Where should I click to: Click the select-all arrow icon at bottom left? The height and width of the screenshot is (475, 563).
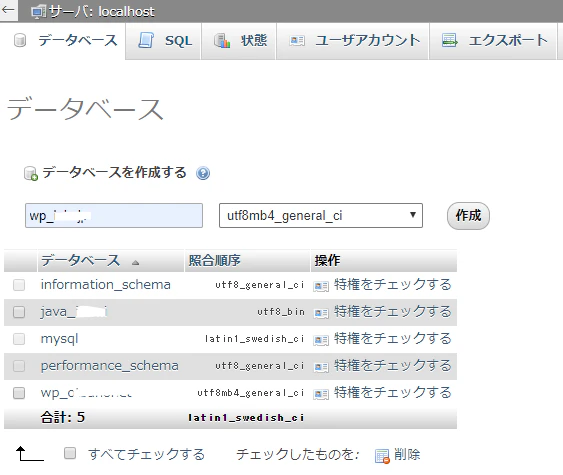tap(30, 453)
